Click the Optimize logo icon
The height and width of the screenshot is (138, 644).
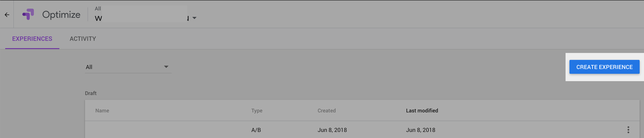tap(28, 14)
